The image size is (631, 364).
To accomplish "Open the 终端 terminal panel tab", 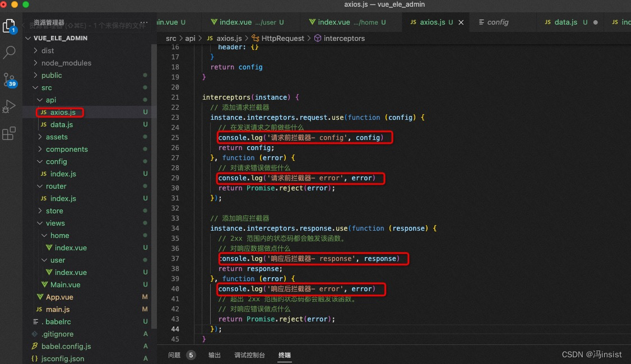I will click(x=285, y=354).
